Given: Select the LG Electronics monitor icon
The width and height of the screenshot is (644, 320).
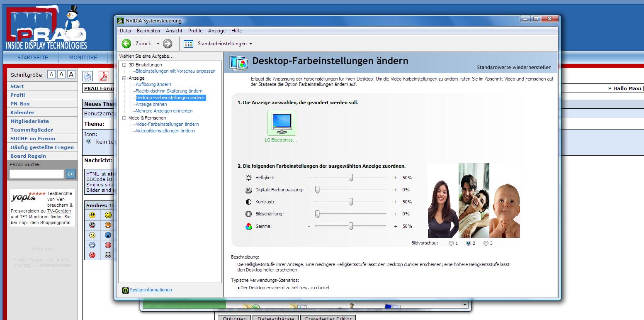Looking at the screenshot, I should click(282, 123).
